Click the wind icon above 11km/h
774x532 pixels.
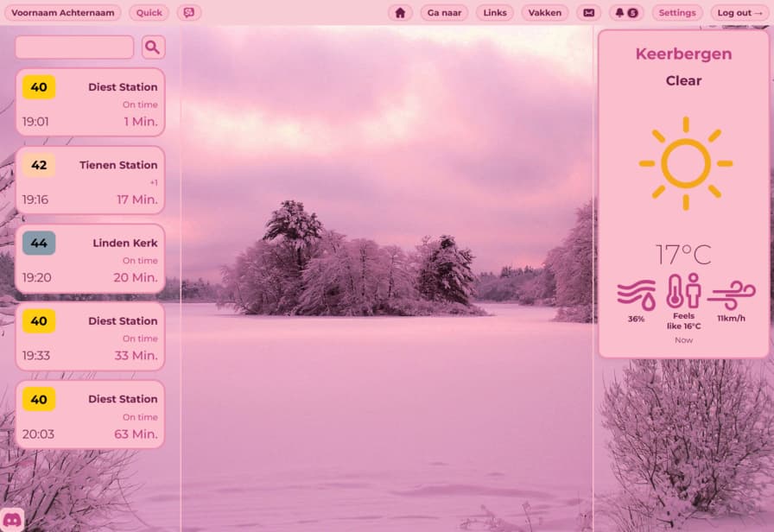(x=731, y=293)
